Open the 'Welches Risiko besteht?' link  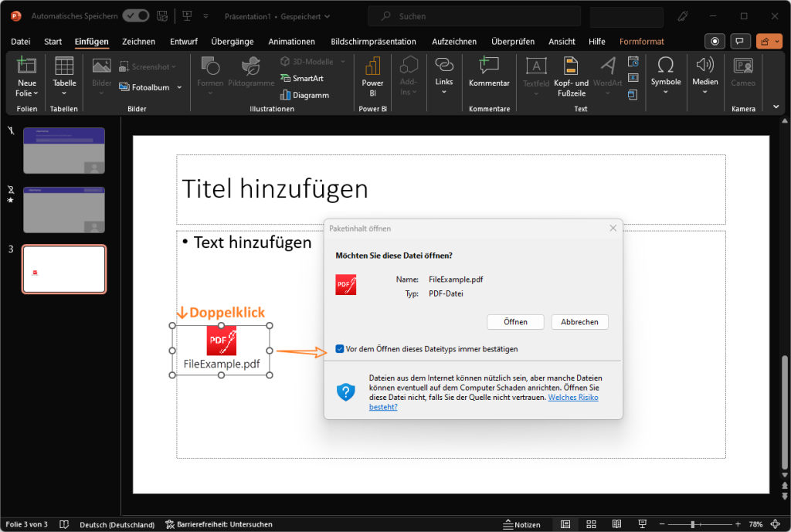coord(573,397)
